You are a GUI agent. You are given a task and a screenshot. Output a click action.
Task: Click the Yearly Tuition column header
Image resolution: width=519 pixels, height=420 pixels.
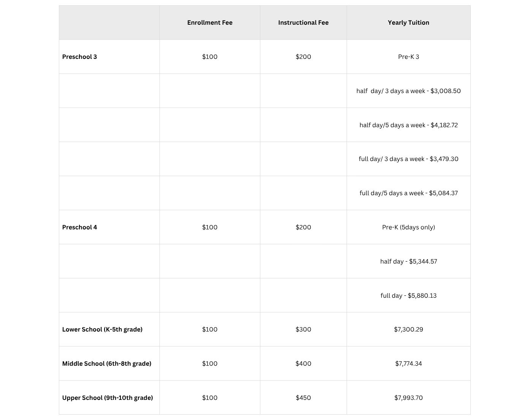coord(408,22)
